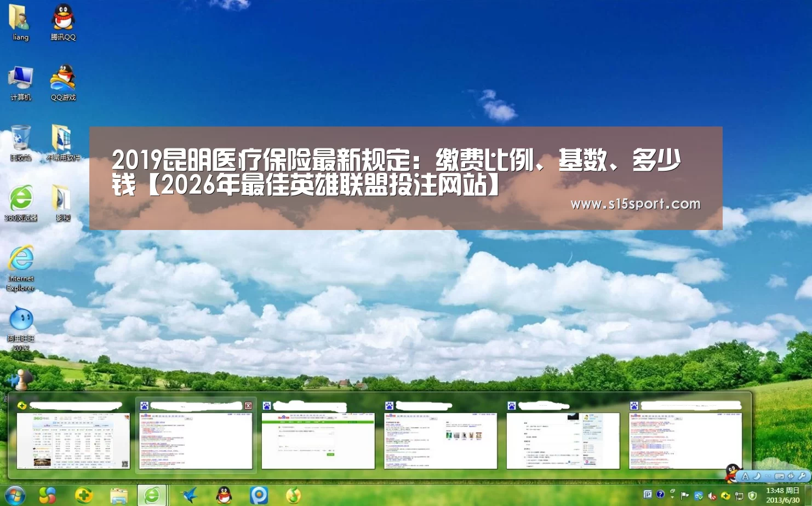
Task: Open the soft keyboard on IME bar
Action: click(779, 476)
